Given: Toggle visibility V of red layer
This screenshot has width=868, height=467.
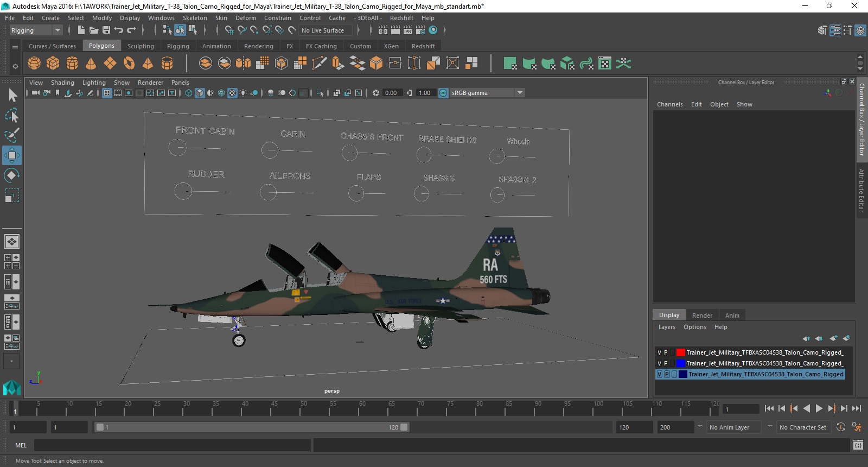Looking at the screenshot, I should 660,352.
